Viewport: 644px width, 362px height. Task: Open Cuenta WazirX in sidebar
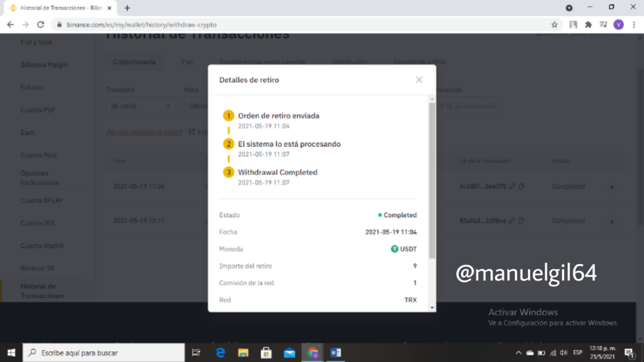[x=42, y=245]
